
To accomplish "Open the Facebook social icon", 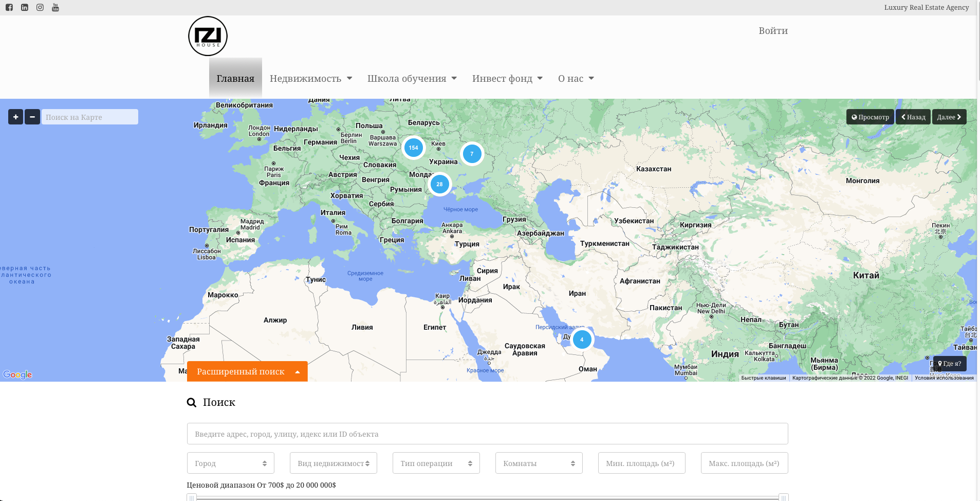I will pos(9,8).
